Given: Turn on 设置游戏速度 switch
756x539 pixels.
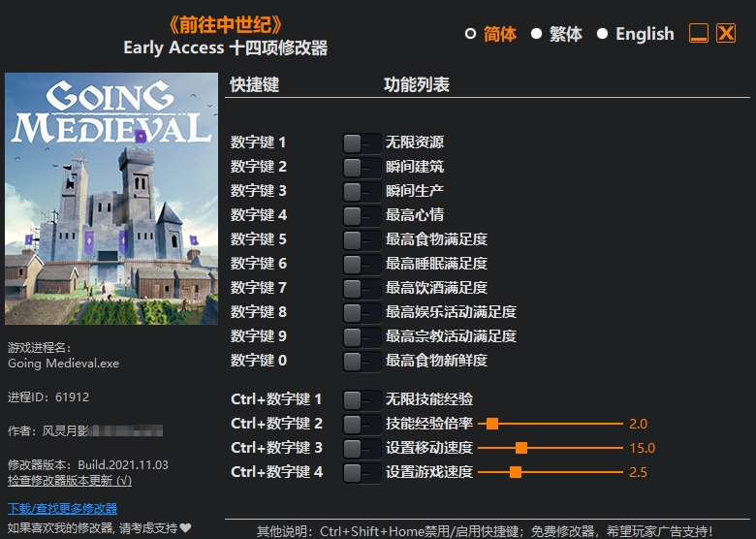Looking at the screenshot, I should tap(362, 472).
